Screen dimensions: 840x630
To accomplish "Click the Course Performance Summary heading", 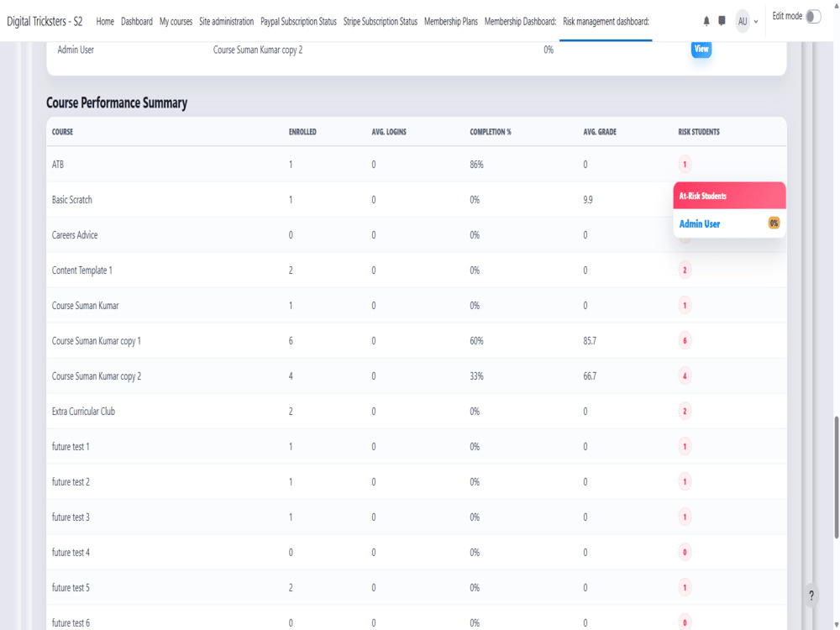I will point(117,102).
